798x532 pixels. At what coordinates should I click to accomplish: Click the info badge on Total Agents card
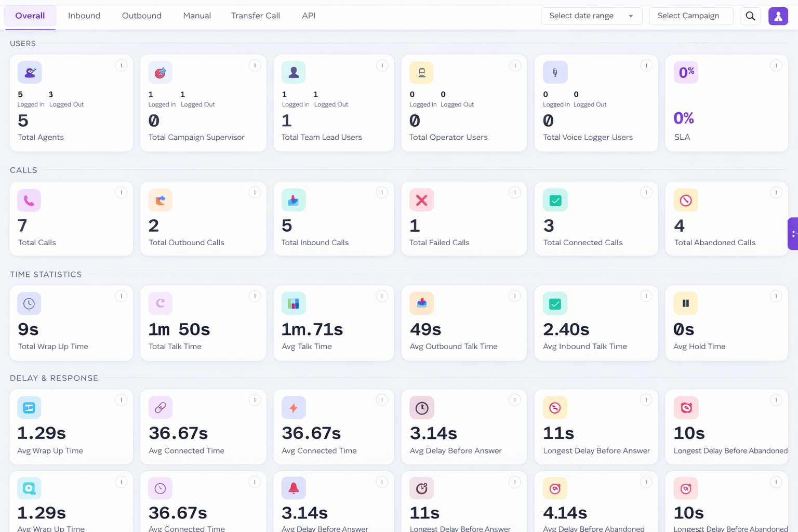pyautogui.click(x=121, y=65)
